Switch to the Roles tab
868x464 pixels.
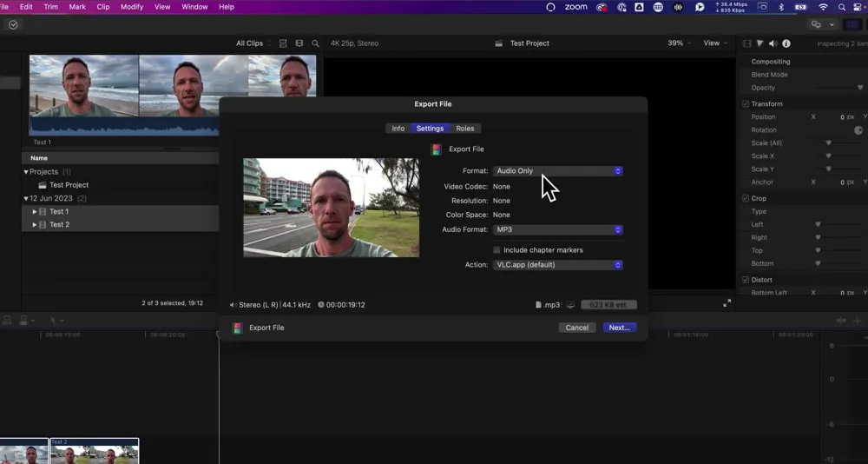[x=465, y=129]
